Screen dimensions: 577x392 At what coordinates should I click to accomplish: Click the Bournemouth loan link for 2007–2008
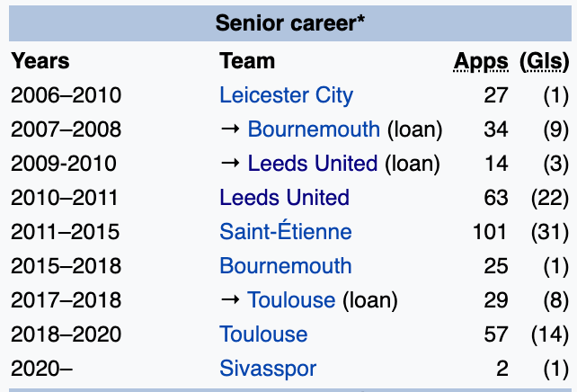(314, 129)
